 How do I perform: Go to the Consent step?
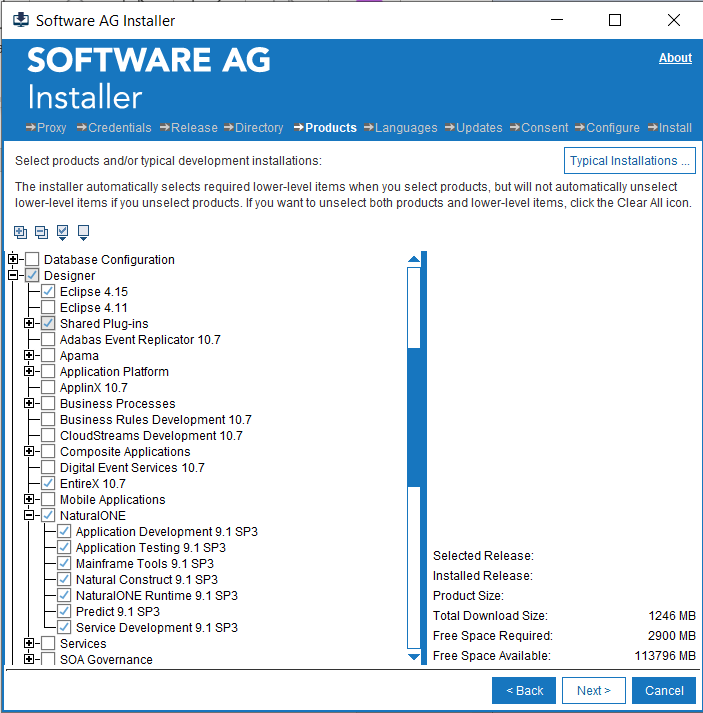pyautogui.click(x=539, y=128)
